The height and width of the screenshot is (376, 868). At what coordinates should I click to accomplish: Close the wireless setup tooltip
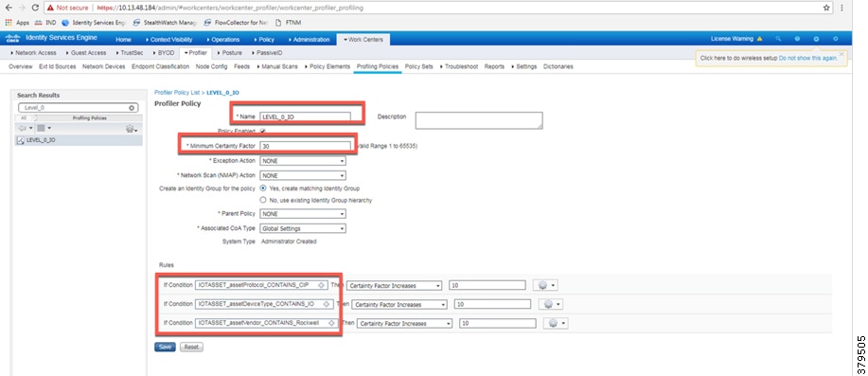(841, 54)
